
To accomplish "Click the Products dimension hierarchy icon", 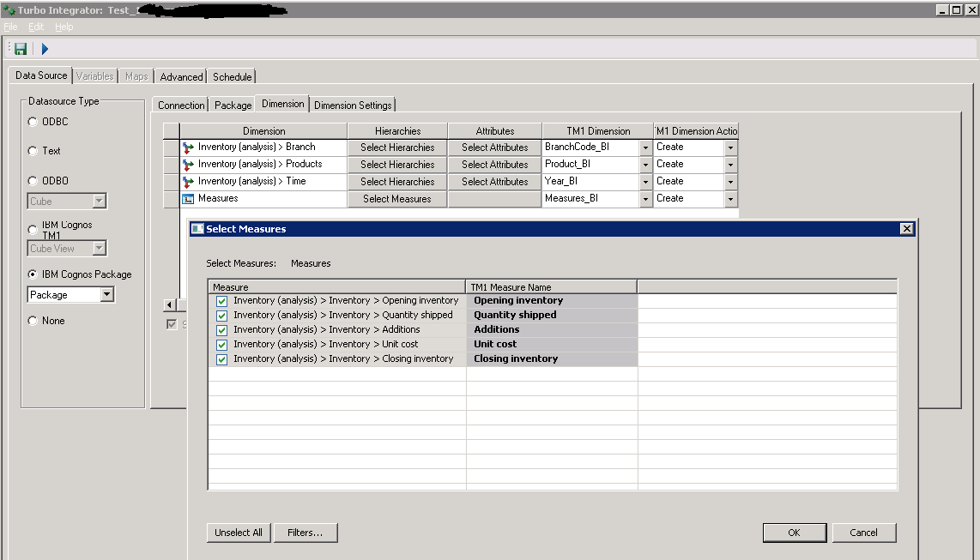I will [189, 165].
